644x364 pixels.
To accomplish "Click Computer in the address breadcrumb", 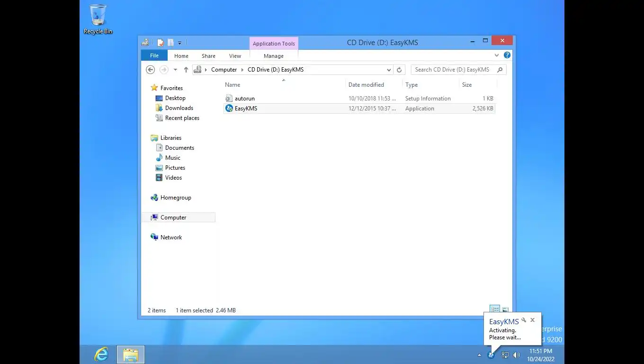I will (224, 70).
